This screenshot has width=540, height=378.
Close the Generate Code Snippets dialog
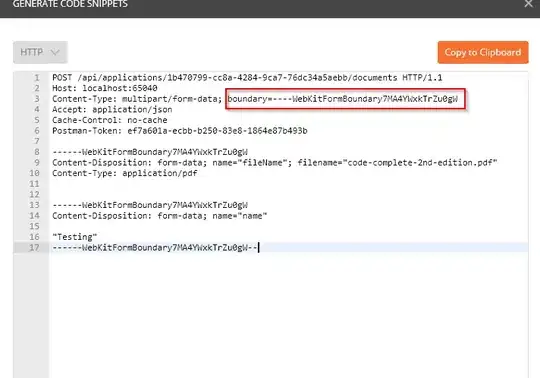[528, 4]
